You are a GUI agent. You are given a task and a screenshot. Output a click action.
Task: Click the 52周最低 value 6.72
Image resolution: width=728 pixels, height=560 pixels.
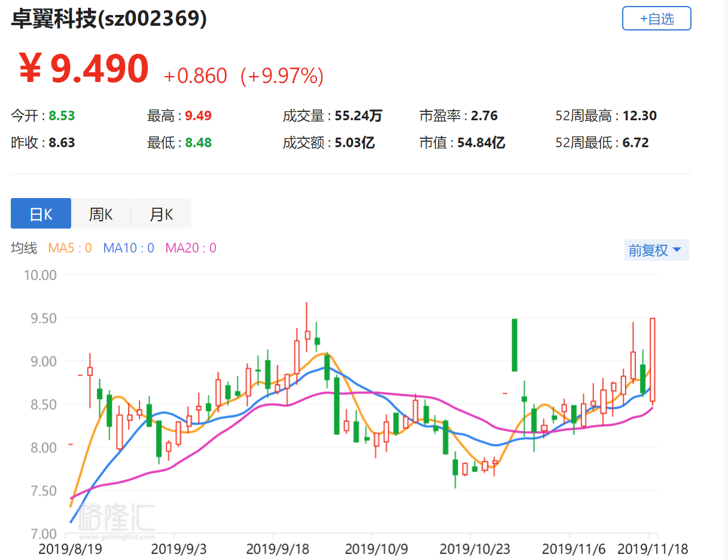pos(635,143)
